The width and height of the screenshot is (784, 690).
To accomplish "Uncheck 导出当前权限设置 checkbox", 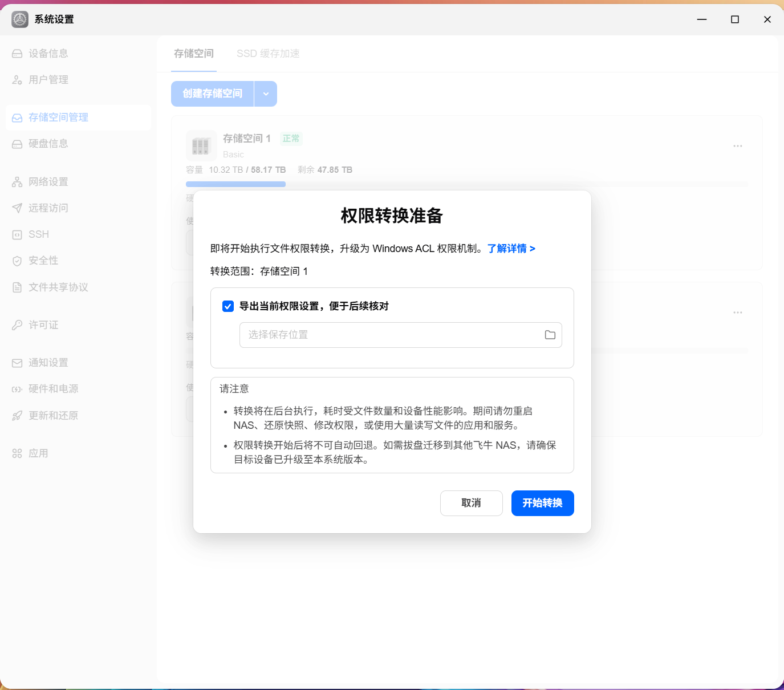I will coord(228,306).
